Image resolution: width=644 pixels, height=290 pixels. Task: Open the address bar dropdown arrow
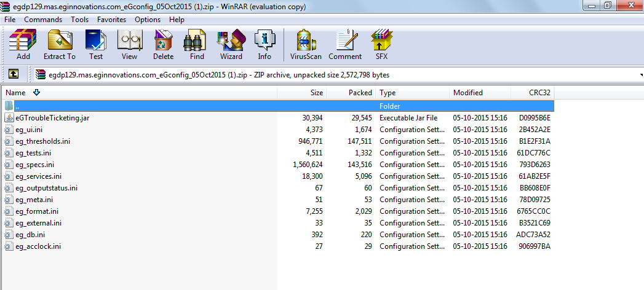[x=641, y=75]
